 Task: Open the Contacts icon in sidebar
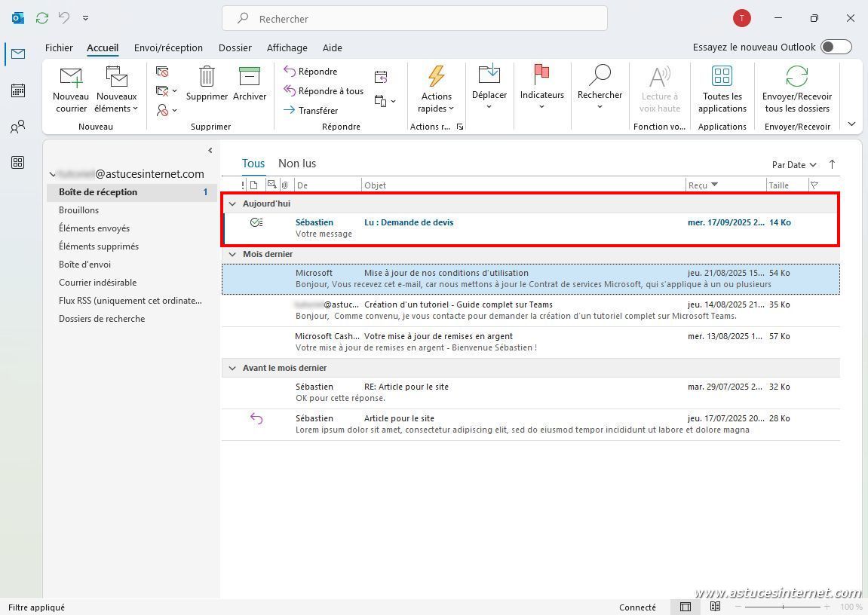pos(18,127)
